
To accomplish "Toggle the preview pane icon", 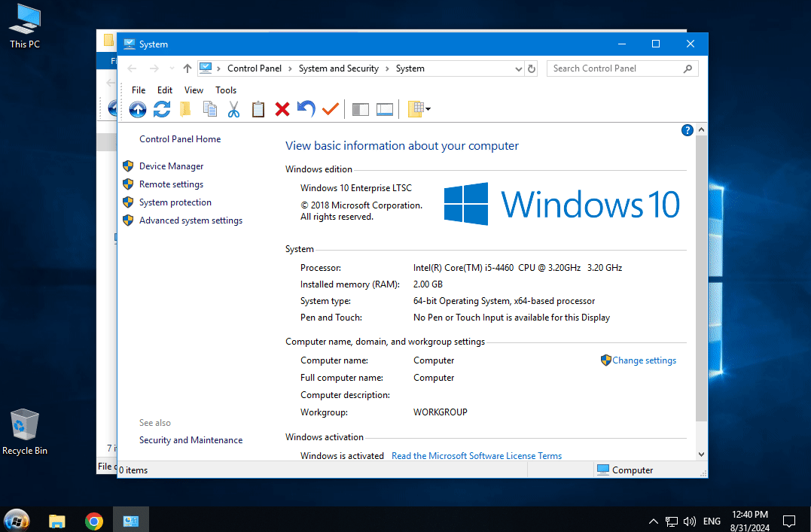I will [385, 109].
